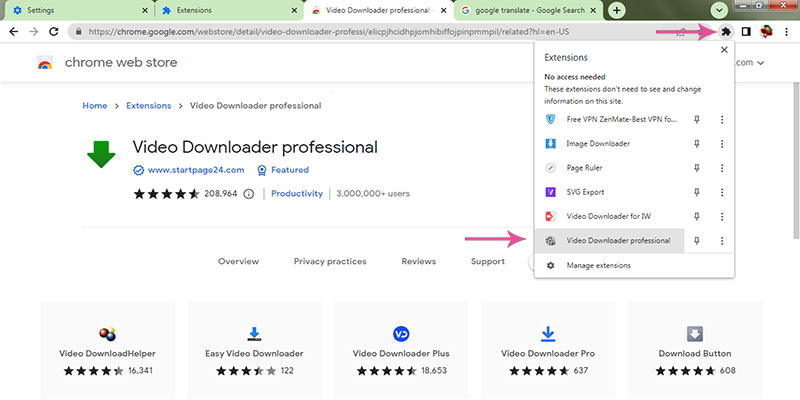Close the Extensions popup panel
The image size is (800, 400).
click(x=723, y=50)
